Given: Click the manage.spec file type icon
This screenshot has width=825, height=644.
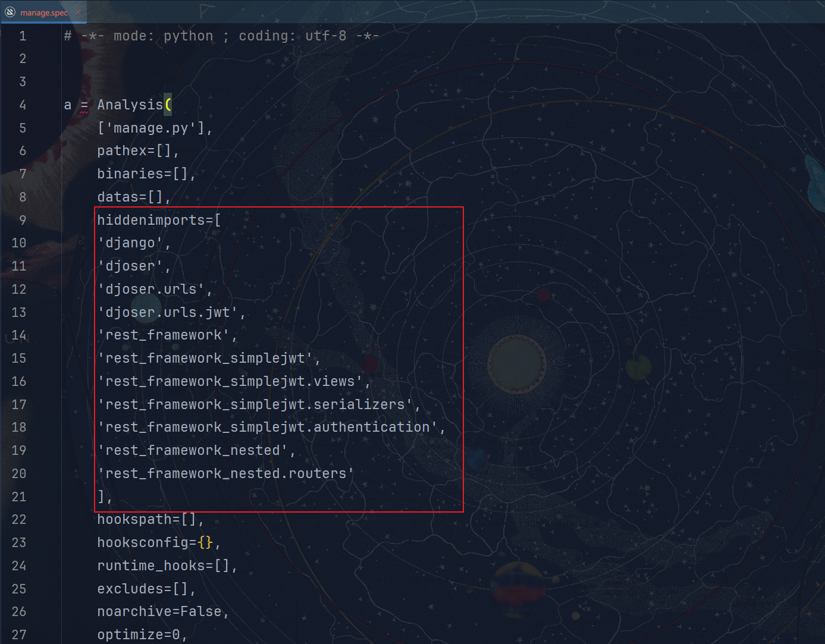Looking at the screenshot, I should click(10, 12).
